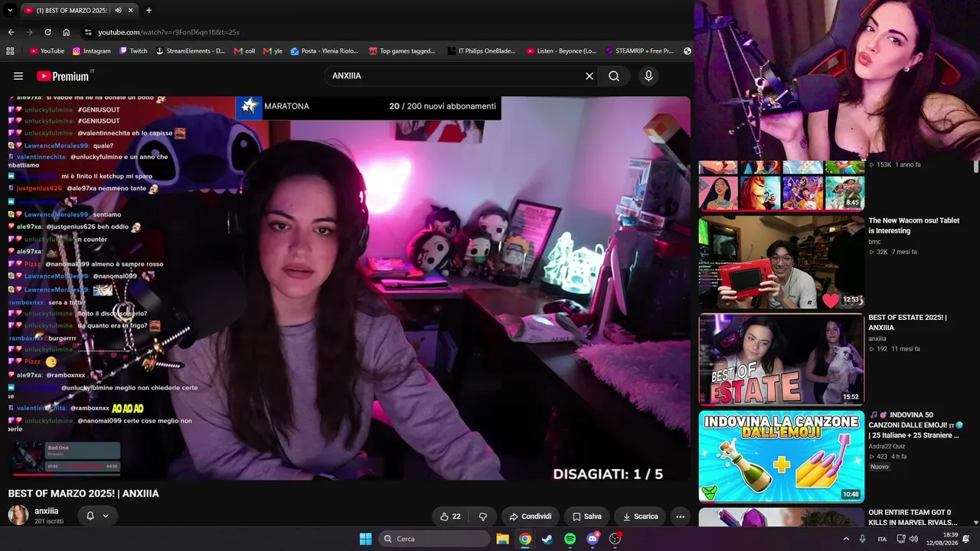Visit bmc channel from suggested video
980x551 pixels.
click(x=874, y=242)
